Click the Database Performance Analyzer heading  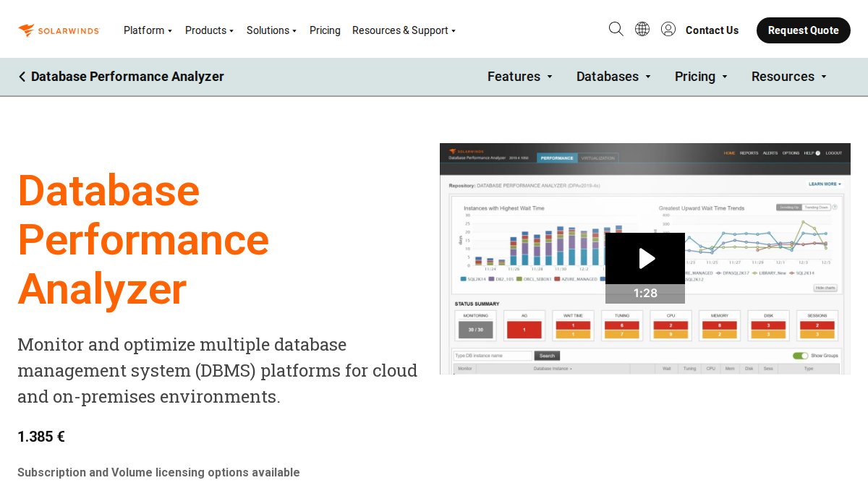pyautogui.click(x=143, y=240)
